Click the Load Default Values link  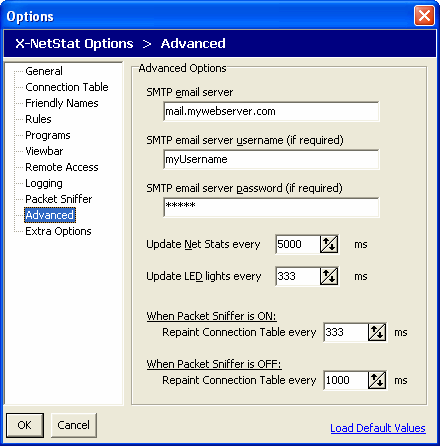[x=378, y=428]
